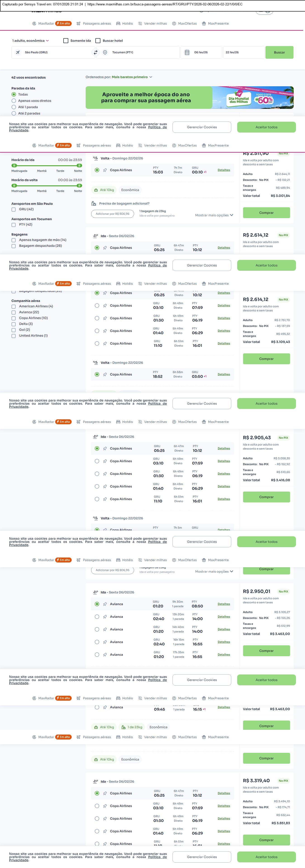Click left handle of 'Horário da ida' slider
This screenshot has width=305, height=868.
pos(14,166)
